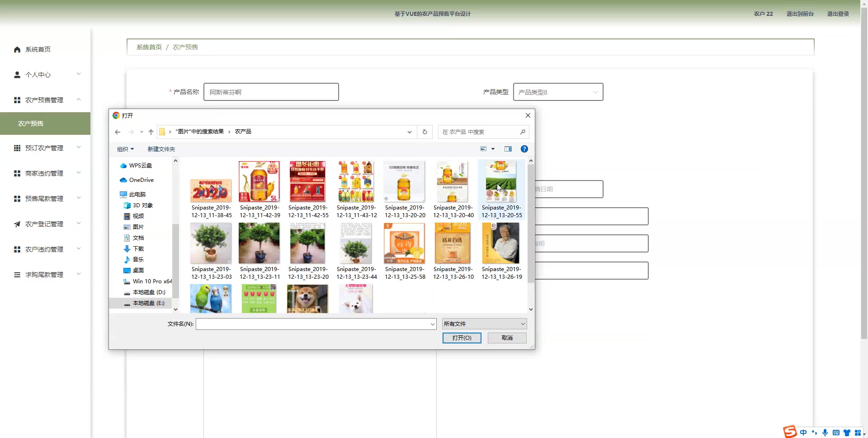This screenshot has width=868, height=438.
Task: Click the navigation tree scroll-down arrow
Action: [x=175, y=309]
